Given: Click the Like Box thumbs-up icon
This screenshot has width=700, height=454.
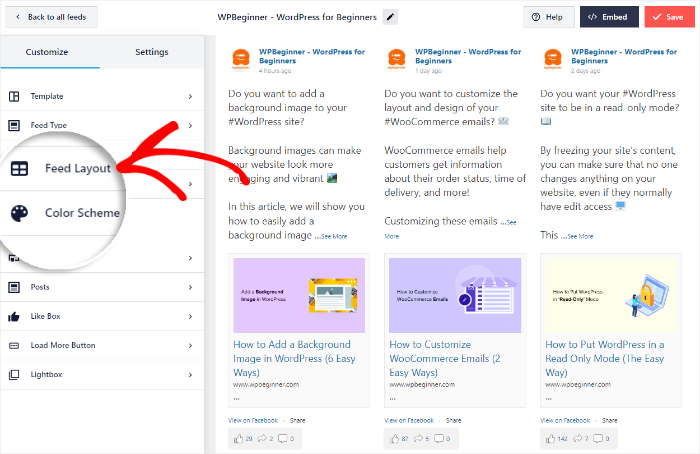Looking at the screenshot, I should (14, 316).
